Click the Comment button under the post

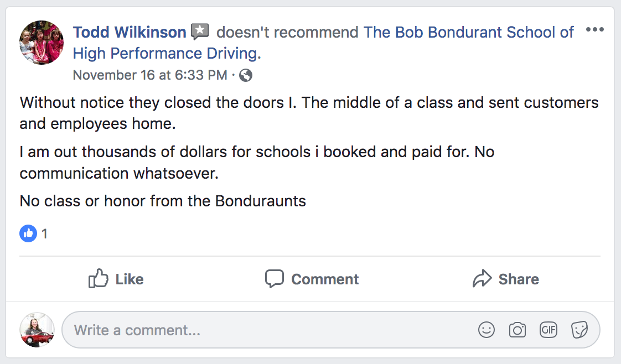pos(312,279)
